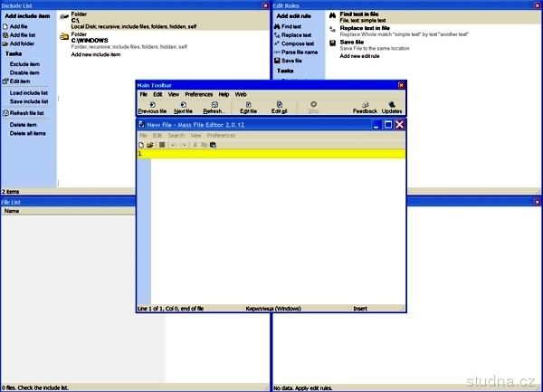Click Add folder in Include List sidebar
Viewport: 543px width, 392px height.
[18, 43]
